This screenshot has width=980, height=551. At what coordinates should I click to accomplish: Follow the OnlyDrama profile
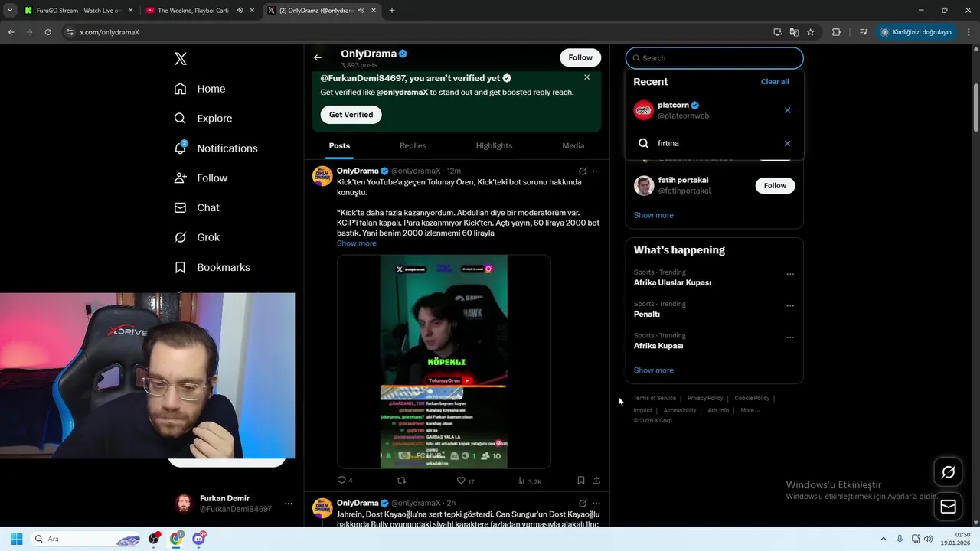580,57
